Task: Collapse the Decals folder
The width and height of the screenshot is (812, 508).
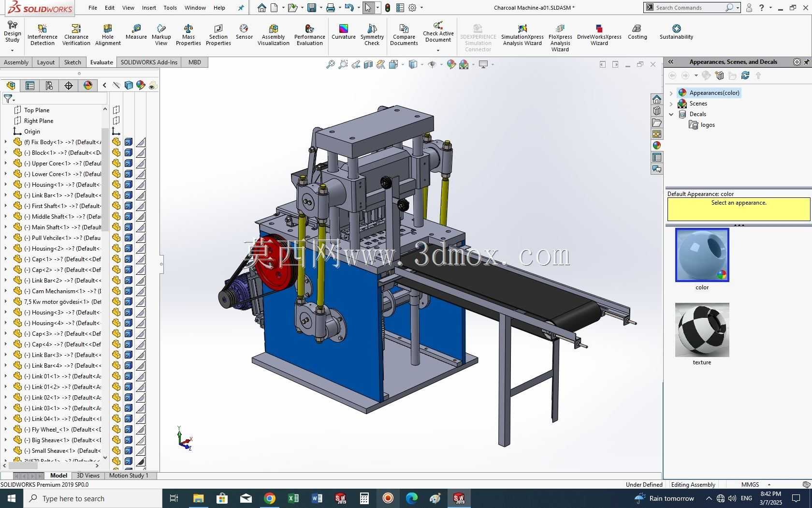Action: click(x=671, y=114)
